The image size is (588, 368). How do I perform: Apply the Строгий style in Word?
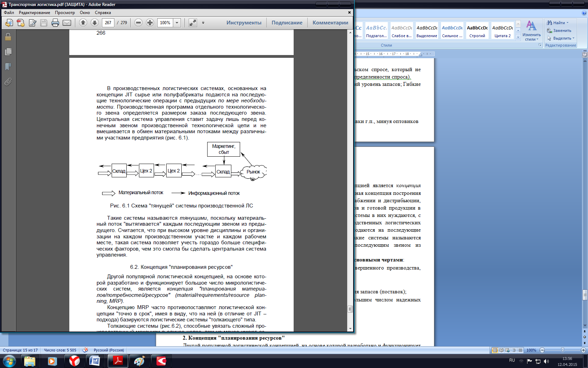(x=477, y=31)
